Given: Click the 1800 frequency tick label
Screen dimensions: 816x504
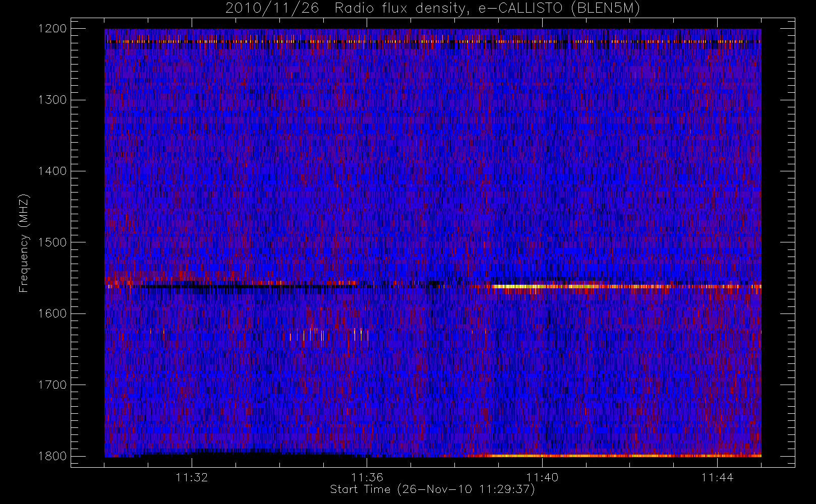Looking at the screenshot, I should [52, 456].
